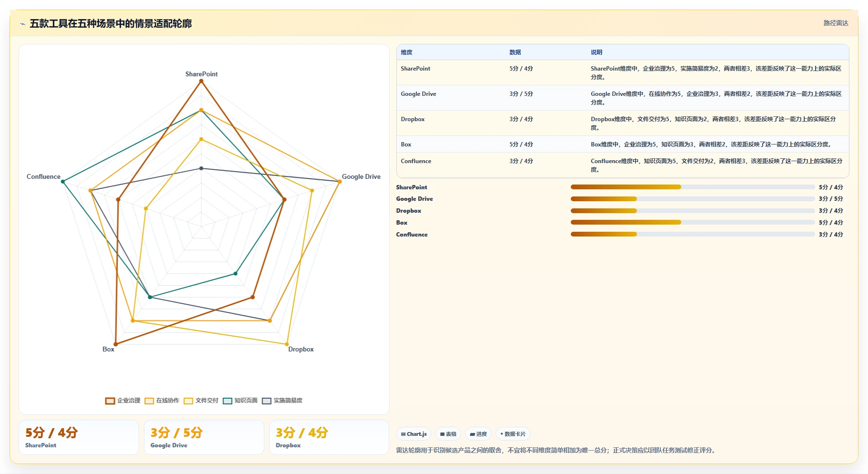Click the 企业治理 data point at SharePoint vertex
The width and height of the screenshot is (868, 474).
tap(201, 81)
